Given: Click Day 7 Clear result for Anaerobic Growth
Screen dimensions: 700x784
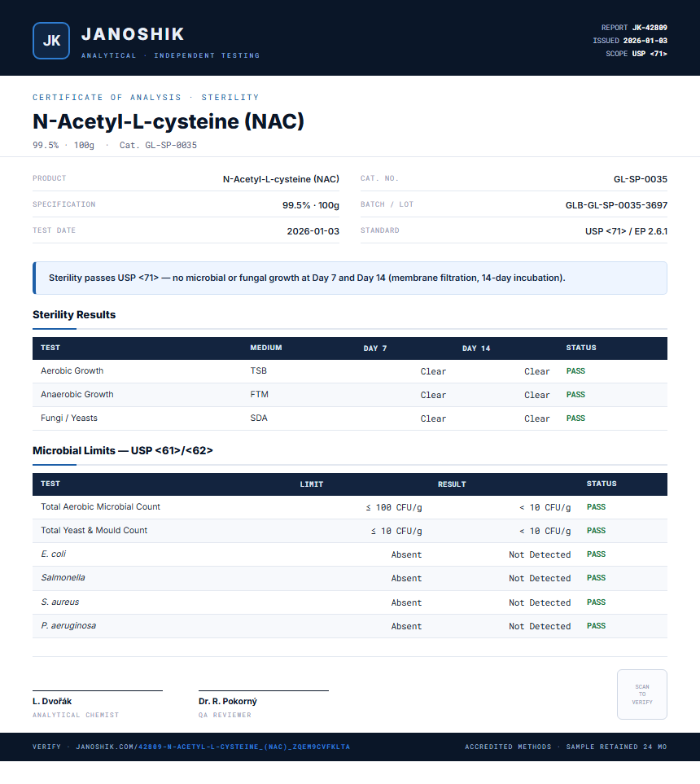Looking at the screenshot, I should [433, 395].
